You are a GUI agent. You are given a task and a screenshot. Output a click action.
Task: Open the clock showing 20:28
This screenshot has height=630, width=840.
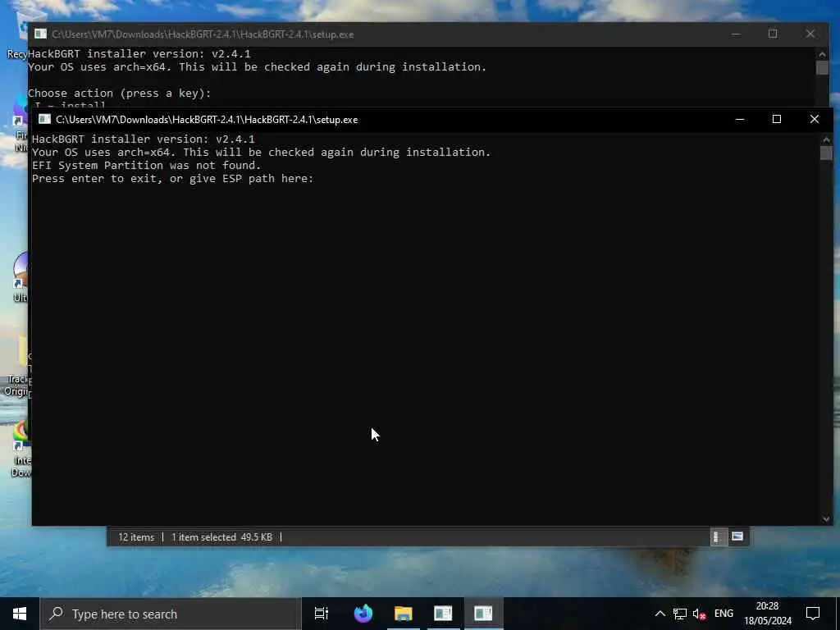point(767,614)
